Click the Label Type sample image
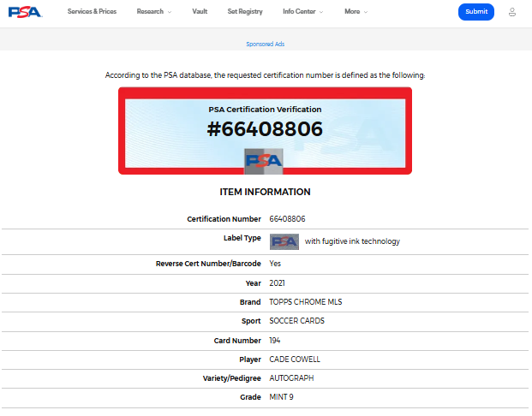 tap(284, 241)
